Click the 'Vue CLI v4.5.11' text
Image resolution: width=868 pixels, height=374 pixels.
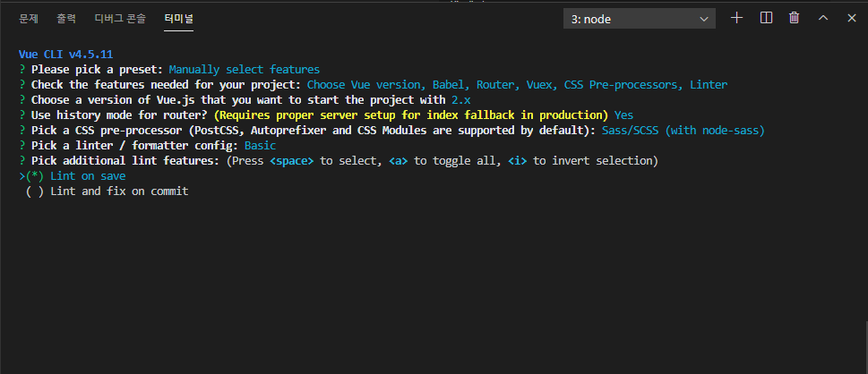66,55
